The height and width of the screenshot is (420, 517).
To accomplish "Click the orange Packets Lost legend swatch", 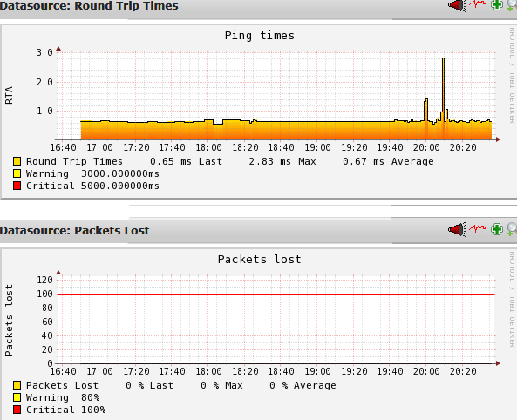I will coord(17,385).
